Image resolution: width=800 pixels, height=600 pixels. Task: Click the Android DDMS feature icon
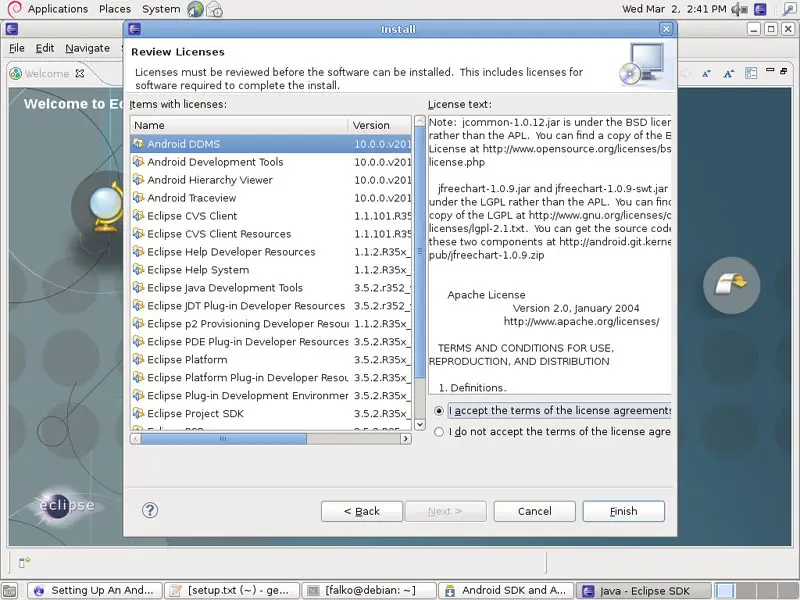[x=138, y=143]
